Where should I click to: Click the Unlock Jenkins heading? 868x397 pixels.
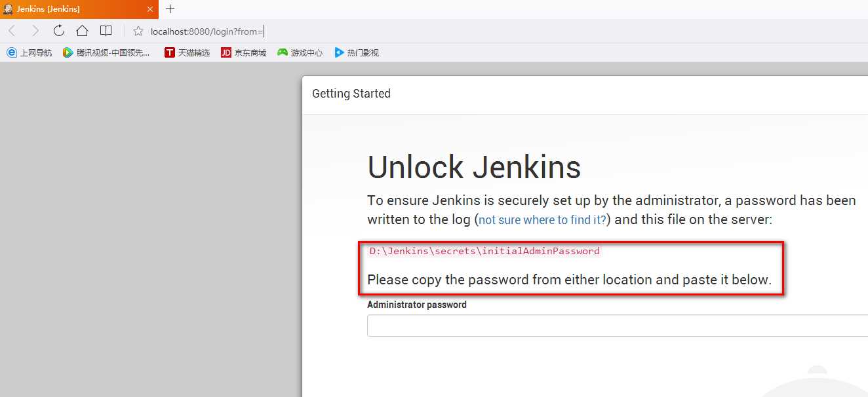(474, 167)
